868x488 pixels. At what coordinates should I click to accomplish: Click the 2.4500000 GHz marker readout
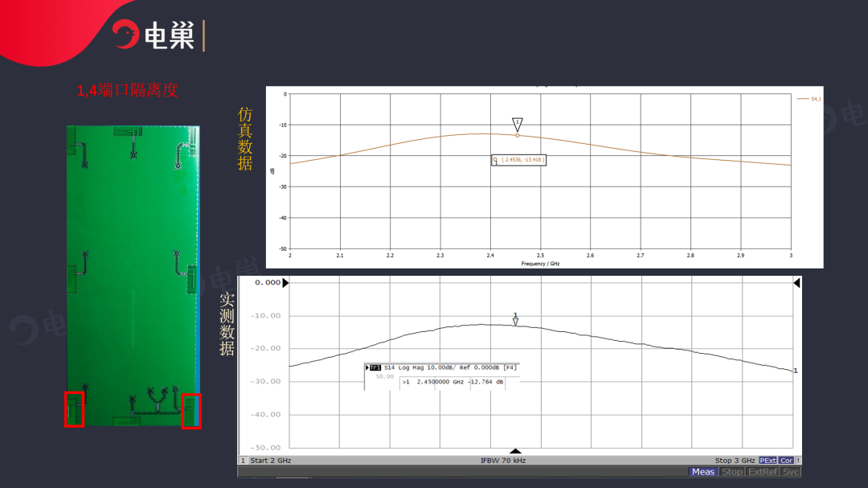440,382
